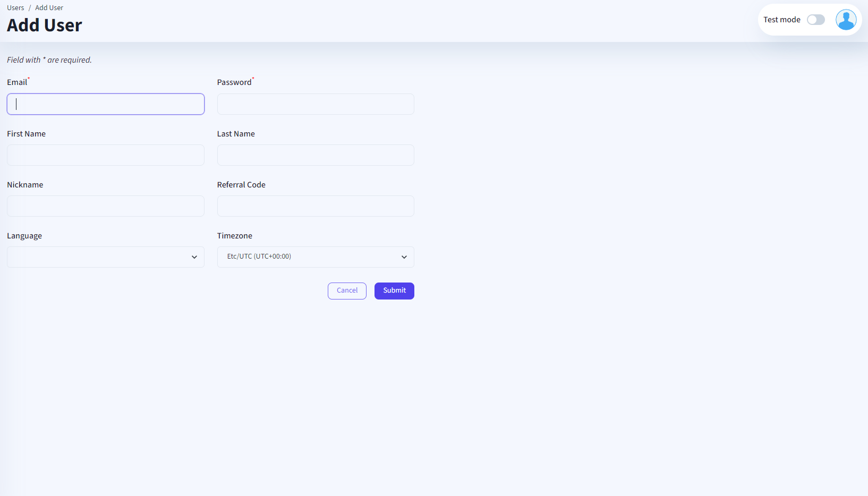Click the Referral Code label text

241,185
